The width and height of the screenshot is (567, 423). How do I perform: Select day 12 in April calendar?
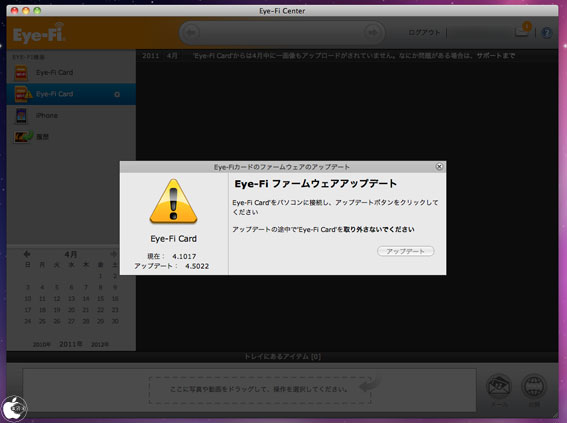57,299
